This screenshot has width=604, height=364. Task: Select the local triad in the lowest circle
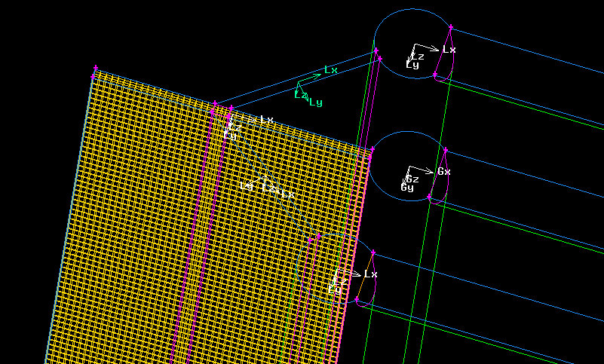point(340,277)
